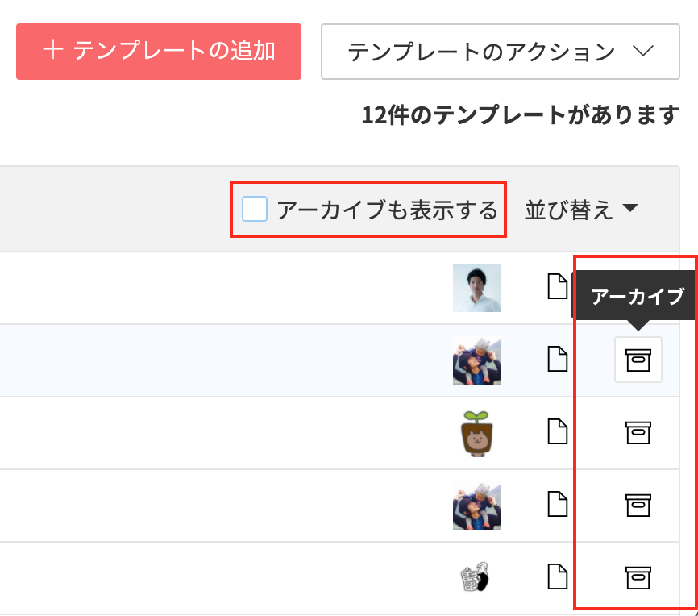This screenshot has height=616, width=698.
Task: Open 並び替え sort dropdown
Action: click(x=581, y=210)
